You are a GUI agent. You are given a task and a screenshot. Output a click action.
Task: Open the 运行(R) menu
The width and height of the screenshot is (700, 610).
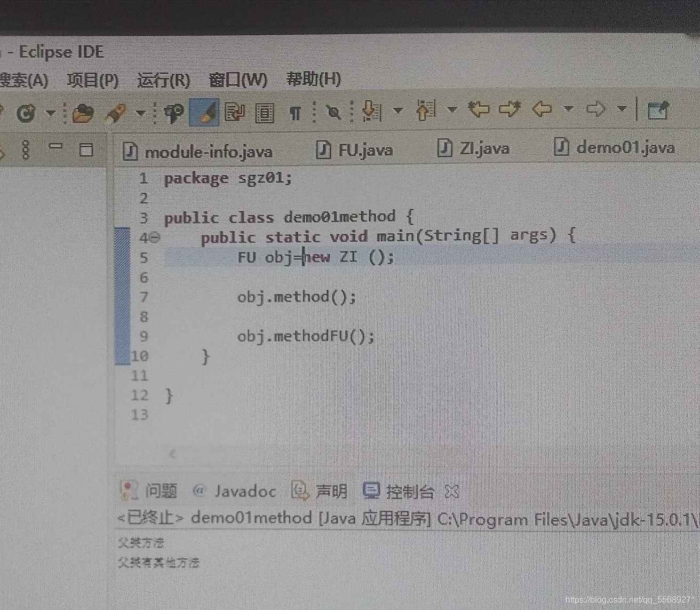[163, 81]
